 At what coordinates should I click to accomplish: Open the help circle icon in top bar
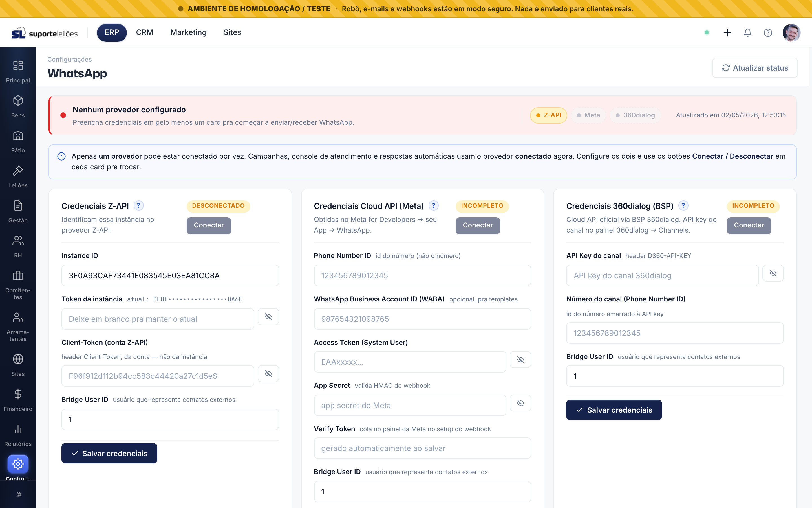[x=768, y=32]
